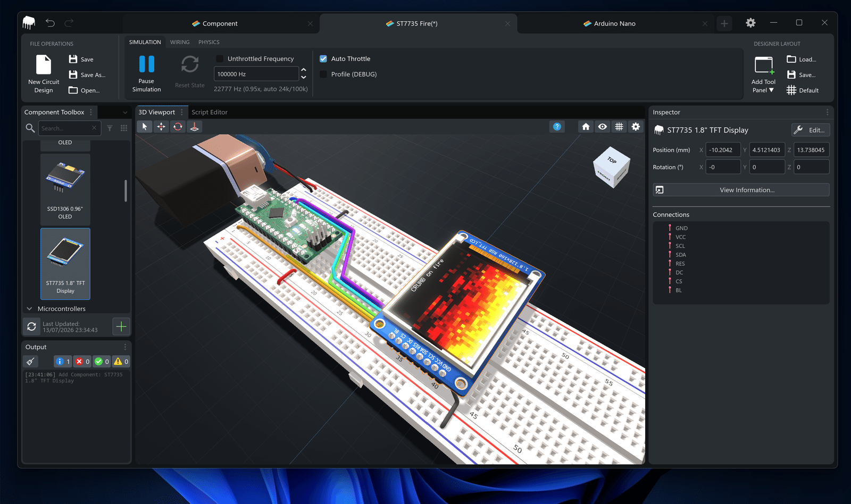Open the Output panel options menu
851x504 pixels.
point(125,347)
